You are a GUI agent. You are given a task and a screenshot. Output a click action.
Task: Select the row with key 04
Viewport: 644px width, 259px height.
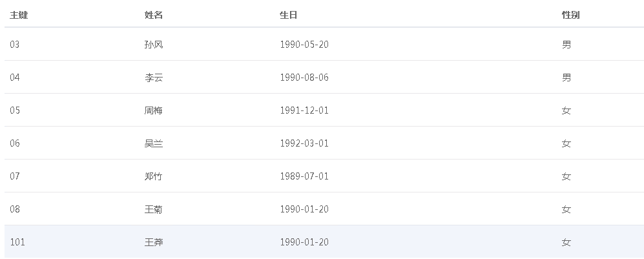tap(15, 78)
